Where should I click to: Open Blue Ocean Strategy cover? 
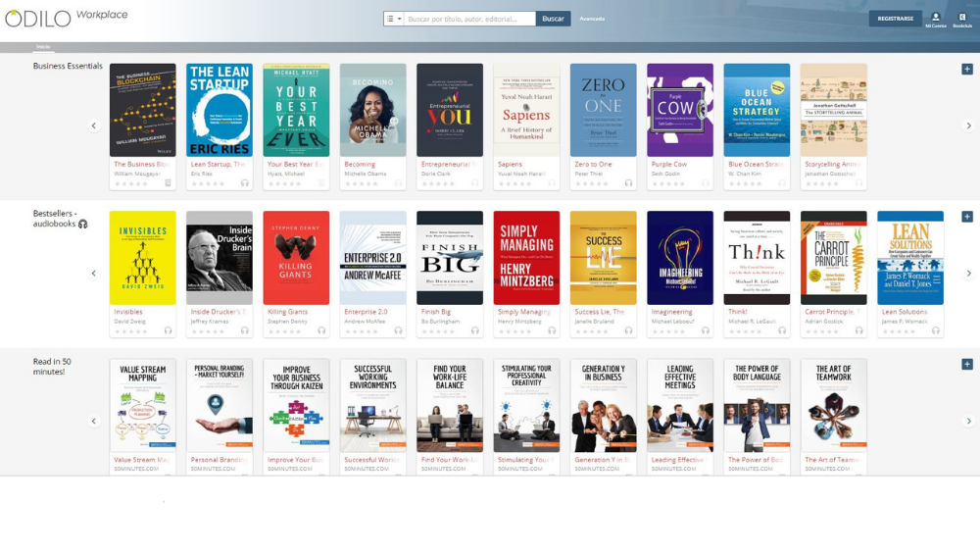[x=757, y=110]
